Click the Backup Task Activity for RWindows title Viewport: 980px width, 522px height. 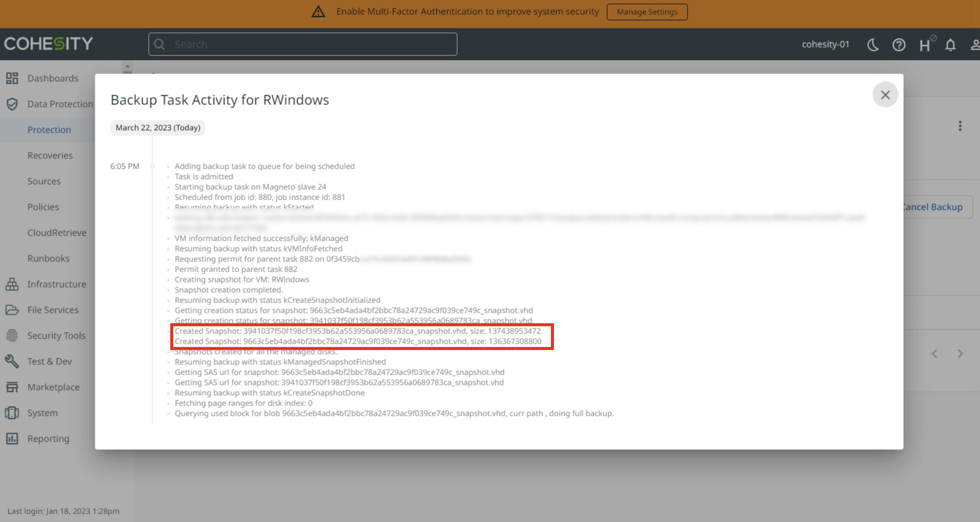click(220, 100)
